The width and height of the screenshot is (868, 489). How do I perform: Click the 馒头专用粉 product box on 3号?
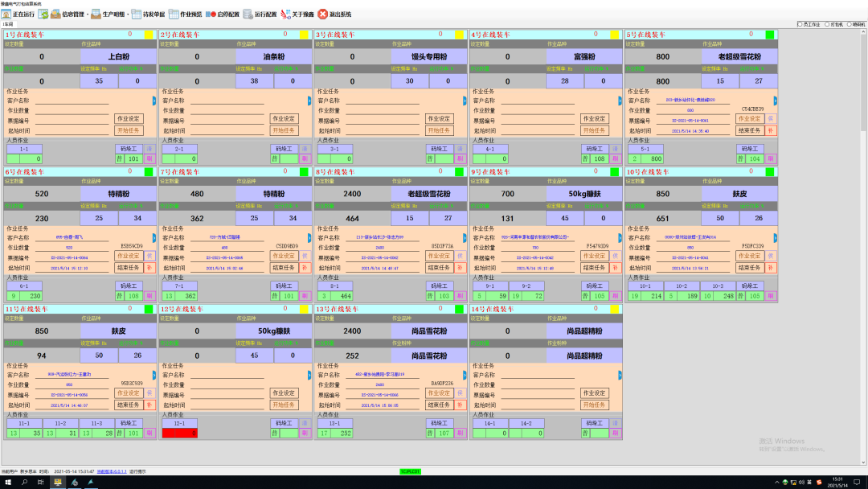(x=429, y=56)
